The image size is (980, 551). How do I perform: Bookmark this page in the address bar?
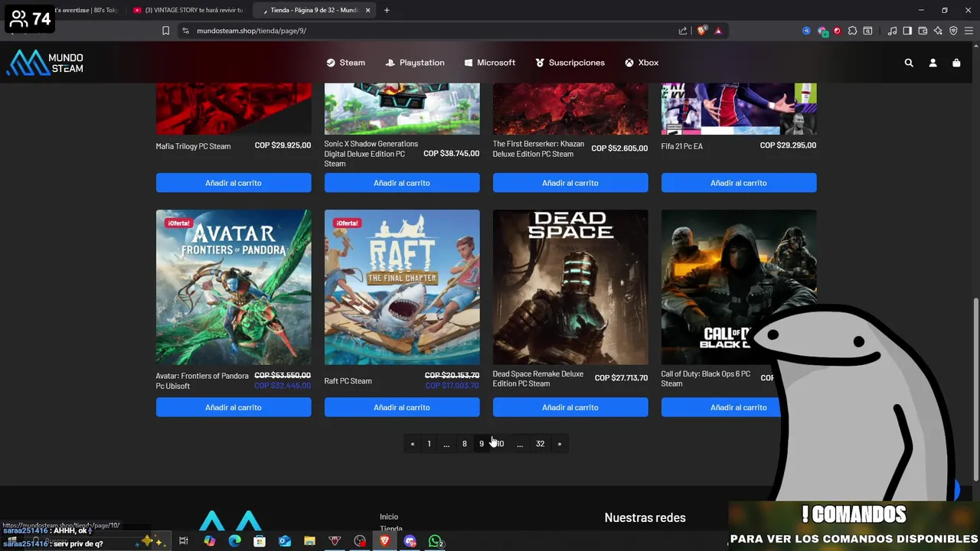point(165,31)
